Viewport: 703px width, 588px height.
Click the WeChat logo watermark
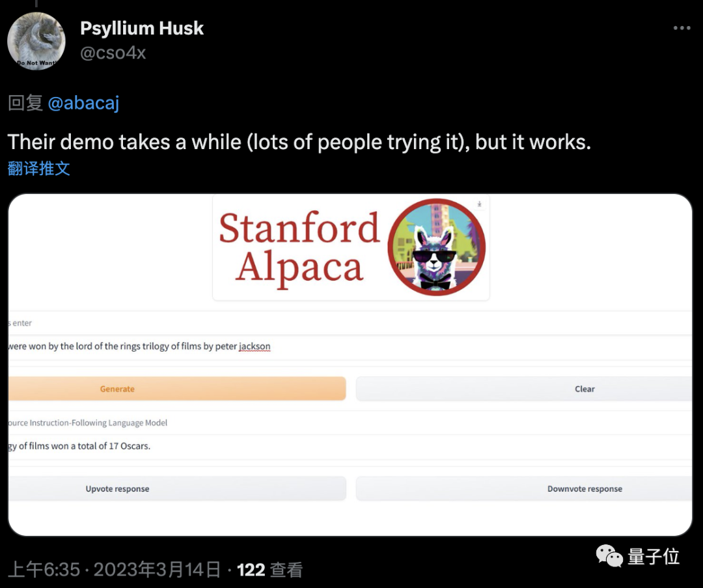pyautogui.click(x=609, y=555)
